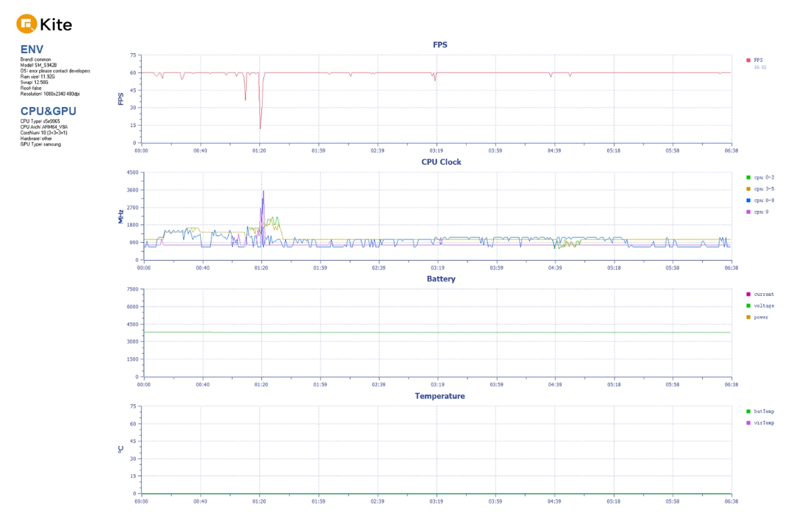Click the FPS dip near 03:19
Viewport: 798px width, 532px height.
coord(435,80)
